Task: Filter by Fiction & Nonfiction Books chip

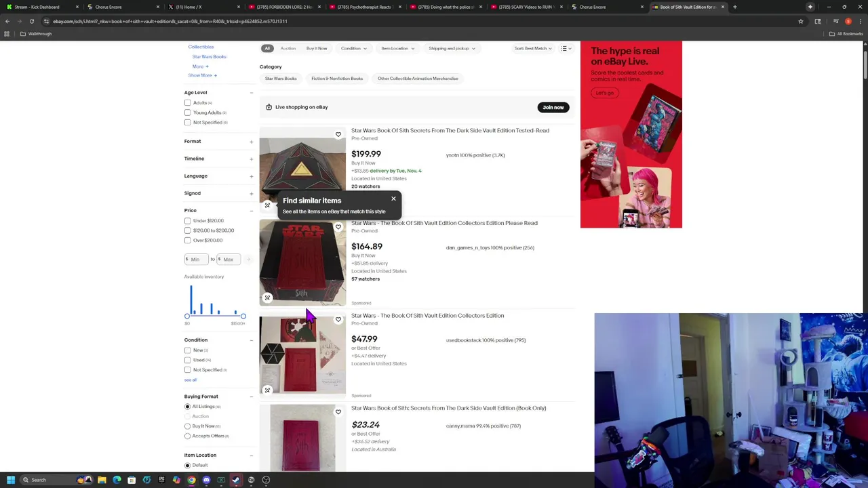Action: pos(337,79)
